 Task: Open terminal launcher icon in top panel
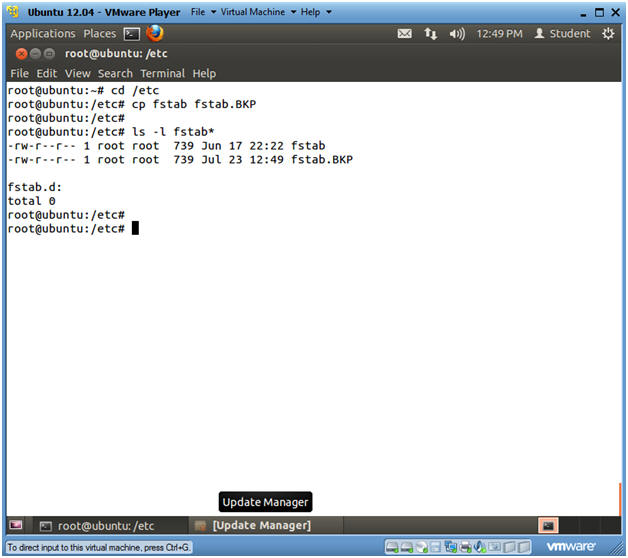pyautogui.click(x=132, y=34)
